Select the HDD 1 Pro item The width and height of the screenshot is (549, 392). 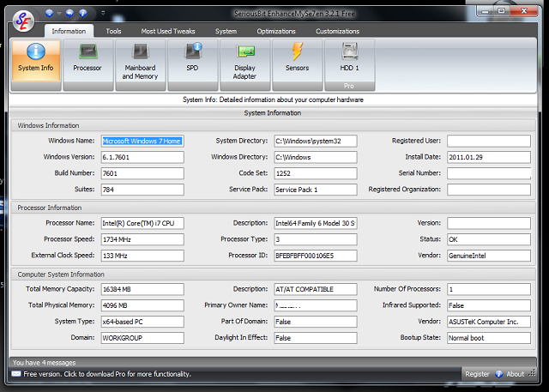point(349,65)
